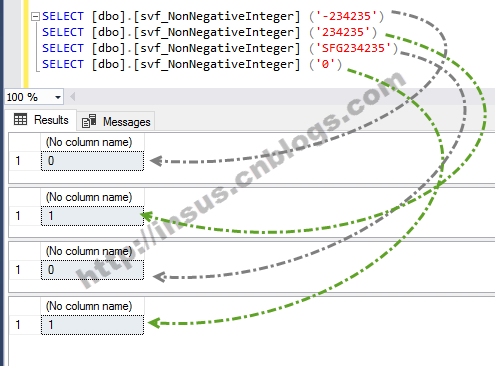Image resolution: width=495 pixels, height=366 pixels.
Task: Click the third grid's (No column name) header
Action: (92, 251)
